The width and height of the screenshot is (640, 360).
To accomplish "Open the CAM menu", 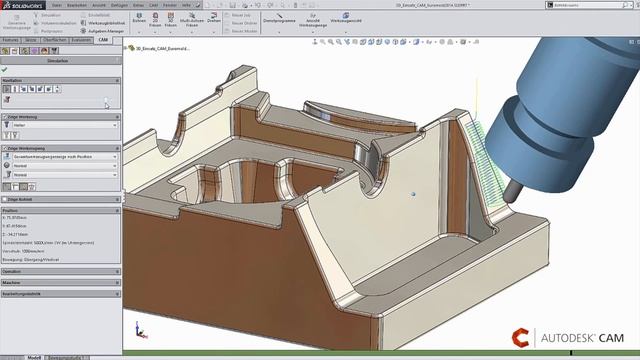I will pyautogui.click(x=153, y=5).
